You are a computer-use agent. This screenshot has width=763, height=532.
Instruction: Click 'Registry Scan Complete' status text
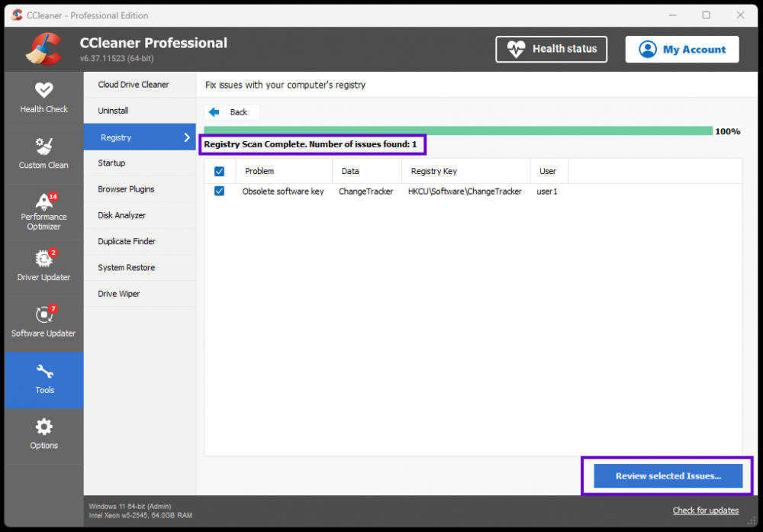[x=311, y=144]
